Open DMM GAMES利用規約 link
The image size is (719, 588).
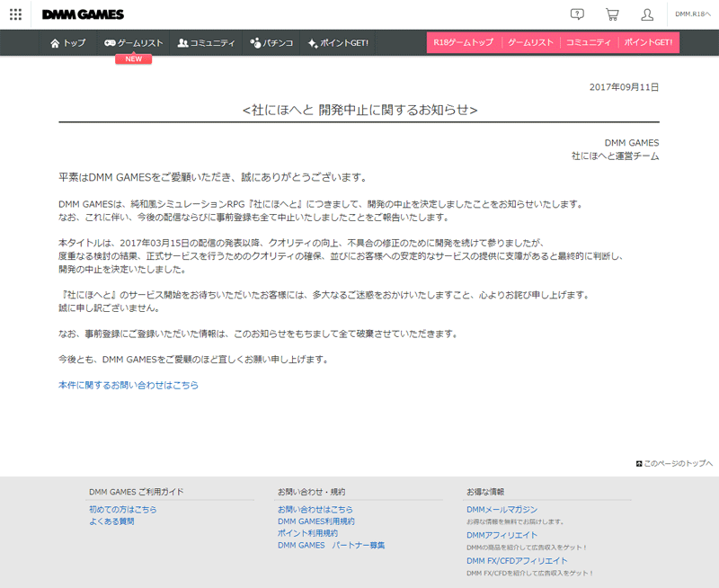[x=316, y=521]
